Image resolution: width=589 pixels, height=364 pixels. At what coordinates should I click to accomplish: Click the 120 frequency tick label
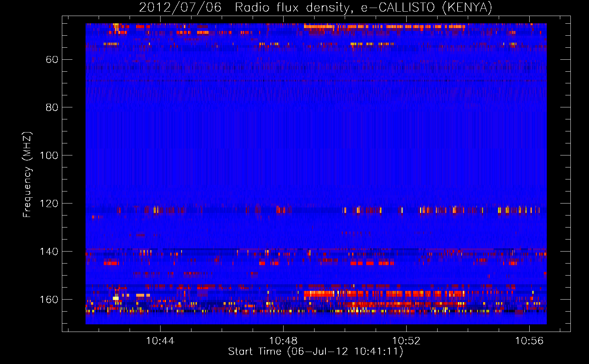click(x=49, y=203)
